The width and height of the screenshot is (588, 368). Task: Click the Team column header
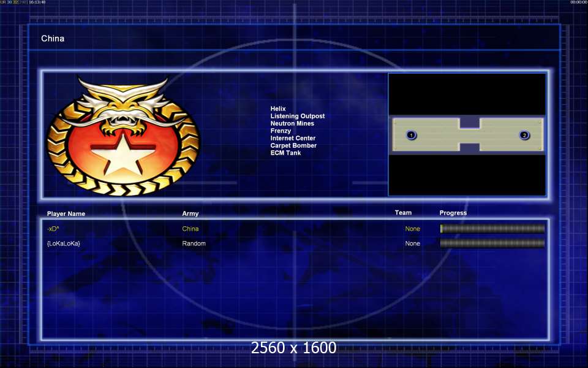[403, 213]
